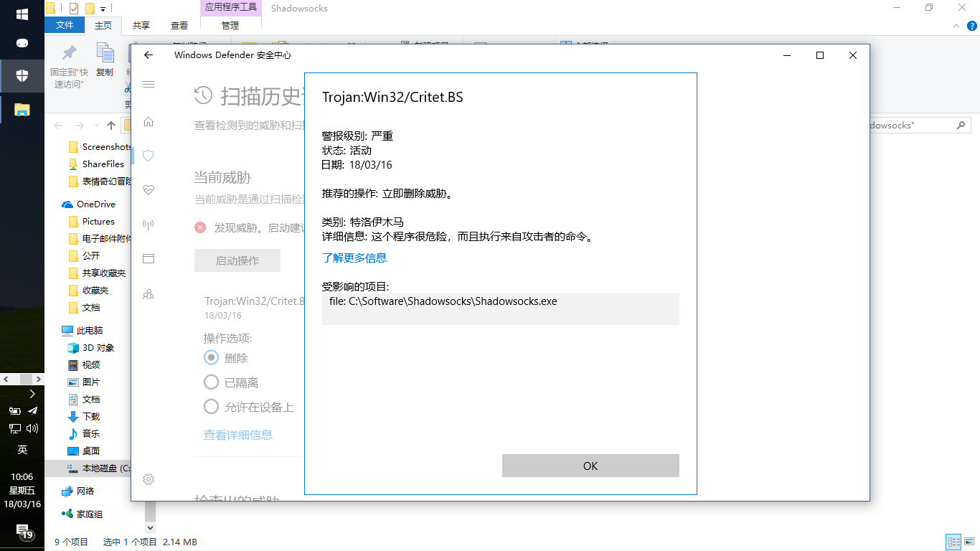Open the quick access toolbar customize dropdown
This screenshot has width=980, height=551.
pos(103,9)
